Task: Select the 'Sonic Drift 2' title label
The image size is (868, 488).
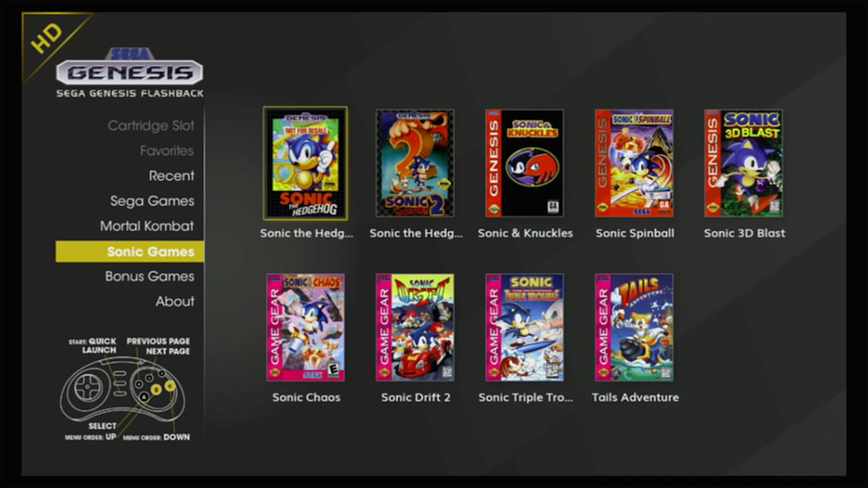Action: pyautogui.click(x=416, y=397)
